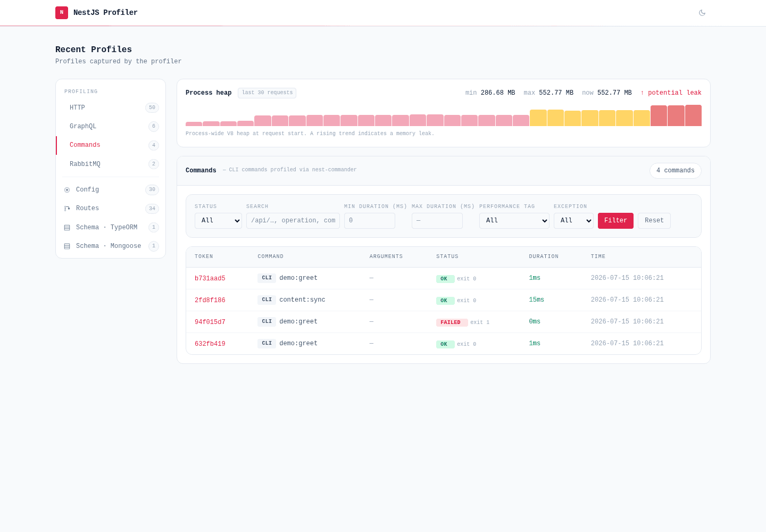766x532 pixels.
Task: Click the 'last 30 requests' badge
Action: tap(267, 93)
